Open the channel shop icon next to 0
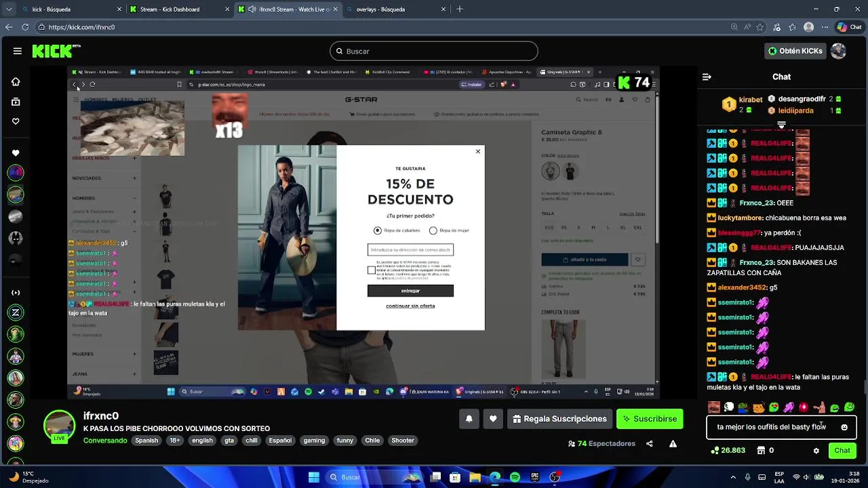The width and height of the screenshot is (868, 488). click(x=762, y=451)
